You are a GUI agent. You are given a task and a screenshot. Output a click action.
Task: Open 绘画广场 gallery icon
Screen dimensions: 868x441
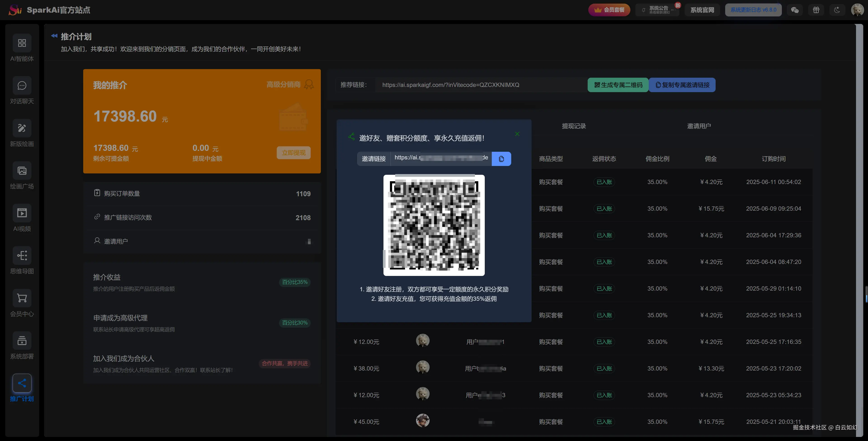(22, 171)
